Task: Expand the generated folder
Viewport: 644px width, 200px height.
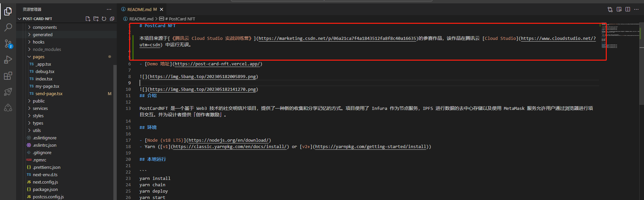Action: click(43, 35)
